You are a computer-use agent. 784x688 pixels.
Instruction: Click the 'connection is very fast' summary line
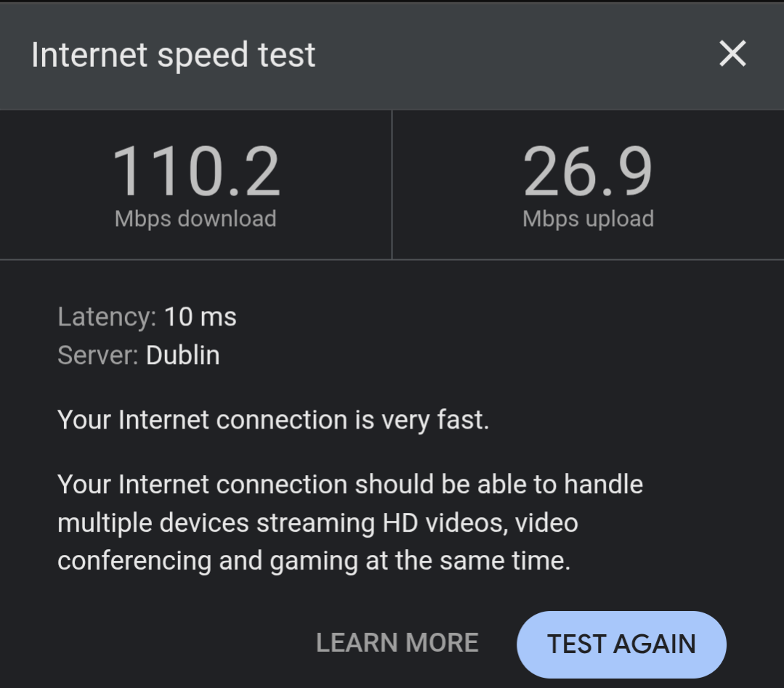(x=273, y=420)
